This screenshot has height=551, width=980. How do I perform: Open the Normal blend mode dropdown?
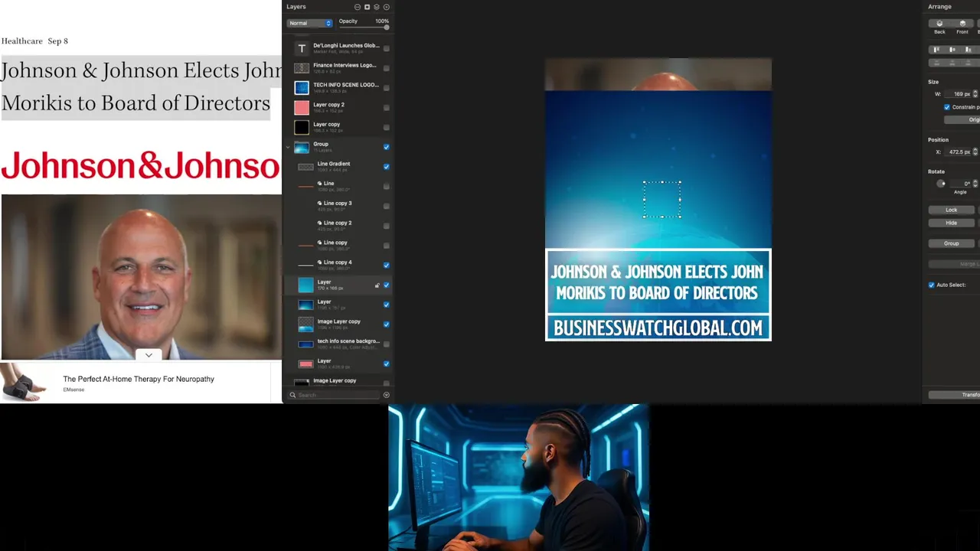(x=310, y=23)
